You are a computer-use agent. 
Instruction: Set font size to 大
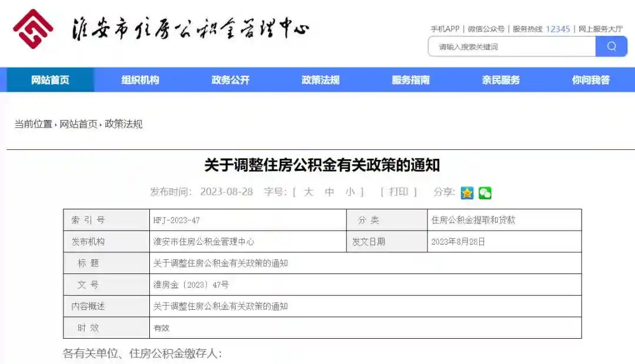click(308, 192)
